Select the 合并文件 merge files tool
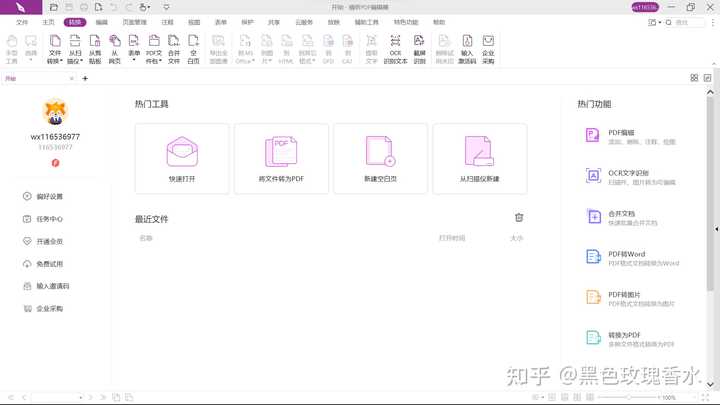Image resolution: width=720 pixels, height=405 pixels. [x=174, y=49]
